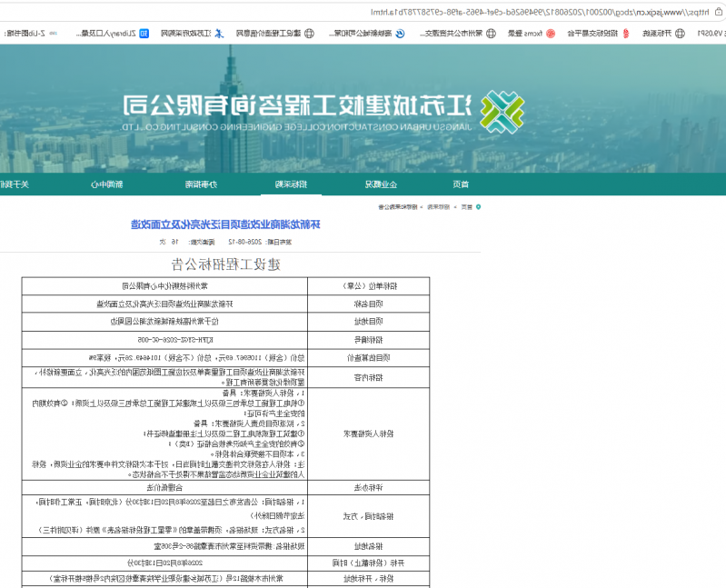This screenshot has width=726, height=588.
Task: Click the 招标单位（公章） table cell
Action: [x=369, y=286]
